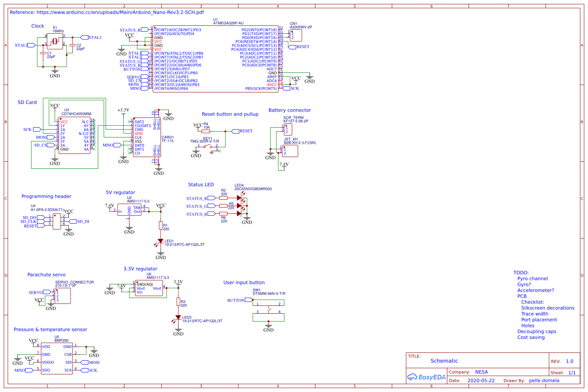Click the "Pyro channel" TODO note

tap(532, 279)
